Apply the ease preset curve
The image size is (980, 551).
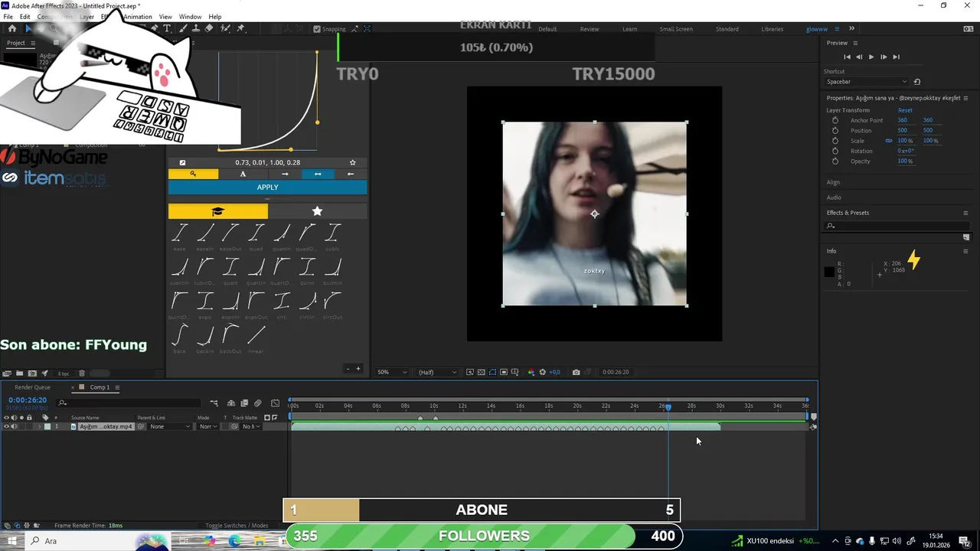click(x=179, y=236)
